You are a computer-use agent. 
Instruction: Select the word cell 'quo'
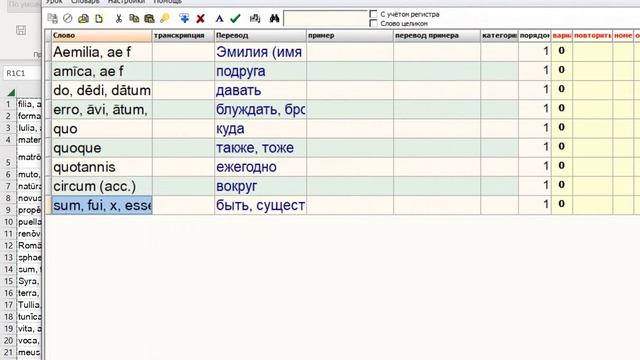tap(102, 129)
